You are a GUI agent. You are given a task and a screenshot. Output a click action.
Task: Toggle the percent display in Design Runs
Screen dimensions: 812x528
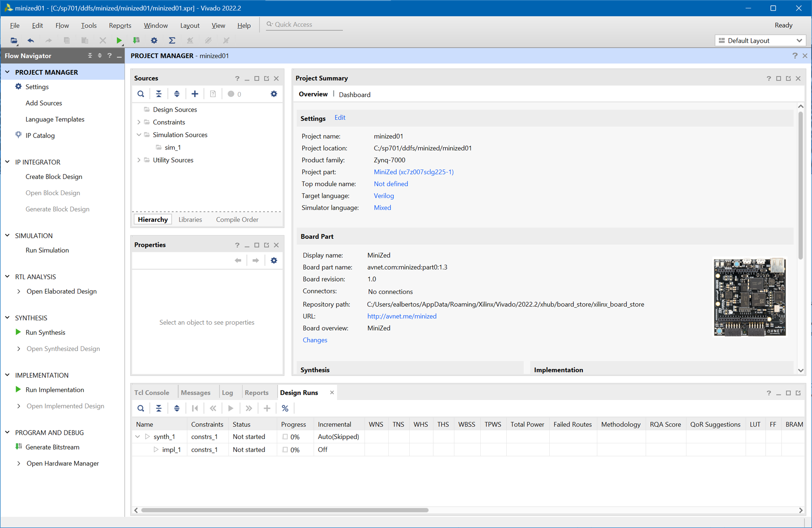coord(285,408)
